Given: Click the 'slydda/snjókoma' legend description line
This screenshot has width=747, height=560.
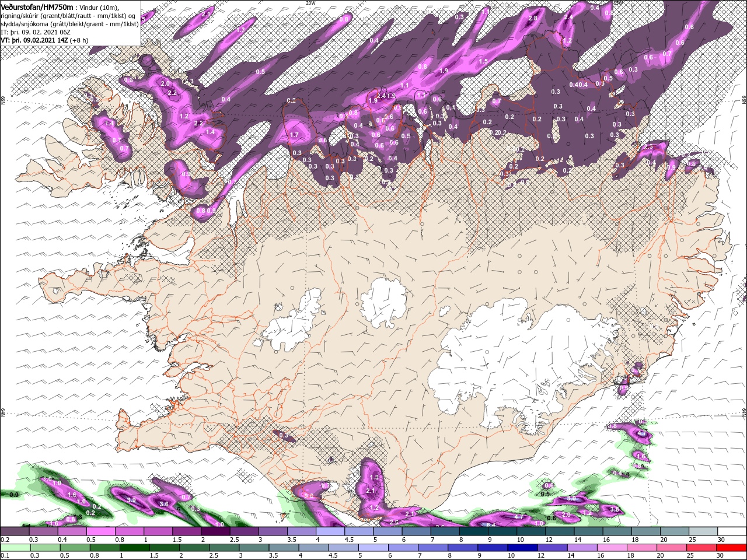Looking at the screenshot, I should tap(69, 23).
